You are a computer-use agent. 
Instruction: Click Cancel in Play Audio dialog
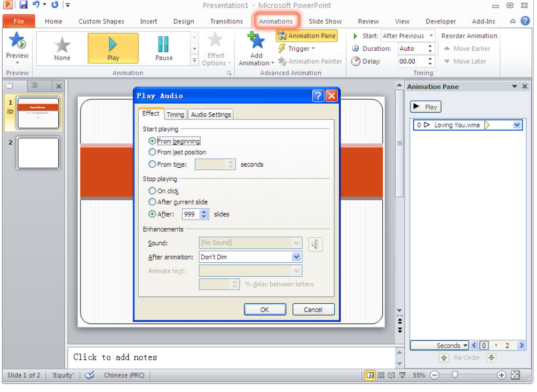pyautogui.click(x=313, y=310)
